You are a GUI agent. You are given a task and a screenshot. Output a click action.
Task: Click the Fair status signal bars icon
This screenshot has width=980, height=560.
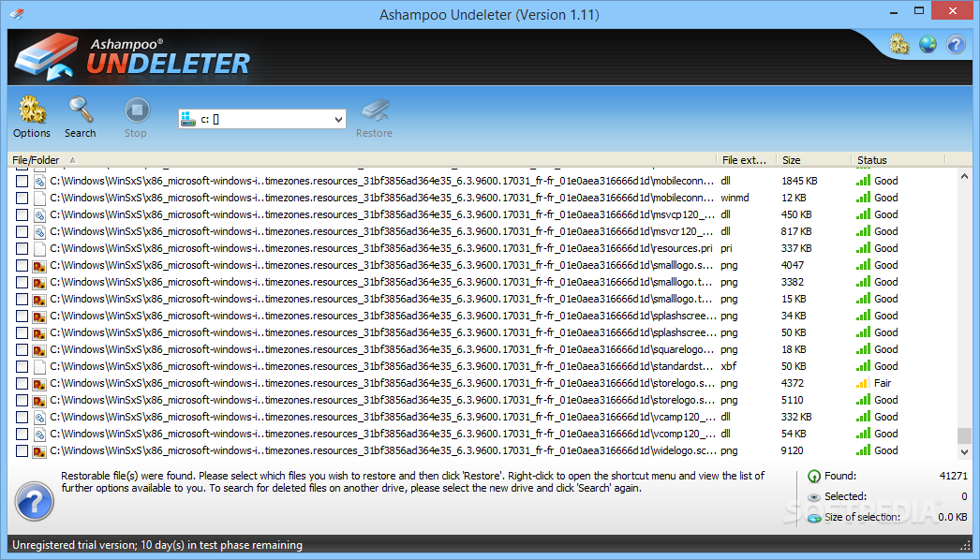point(863,383)
